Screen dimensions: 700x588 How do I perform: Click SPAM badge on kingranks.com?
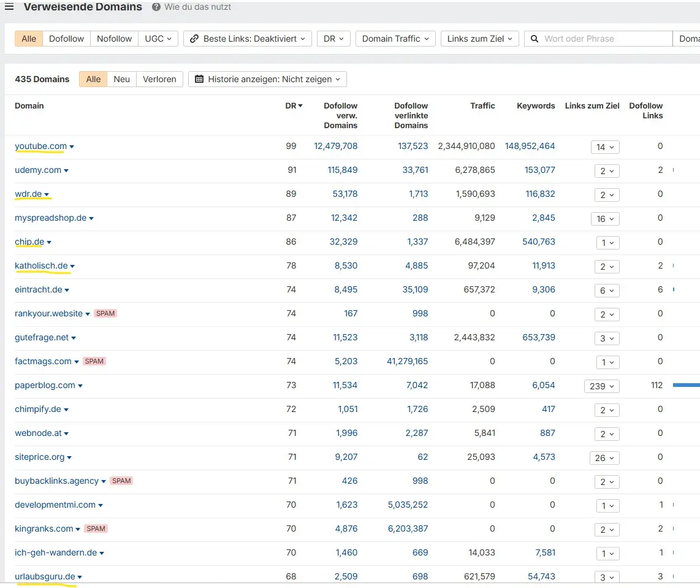(x=96, y=529)
